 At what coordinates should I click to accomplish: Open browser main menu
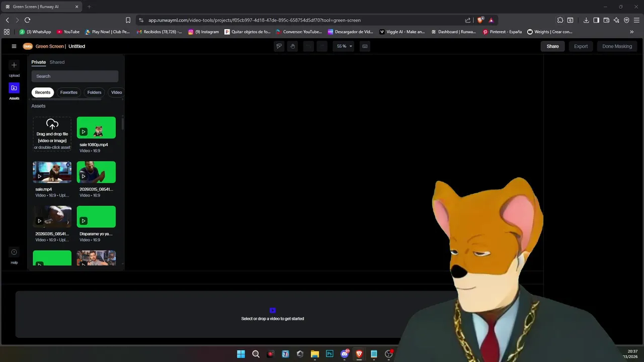coord(636,20)
